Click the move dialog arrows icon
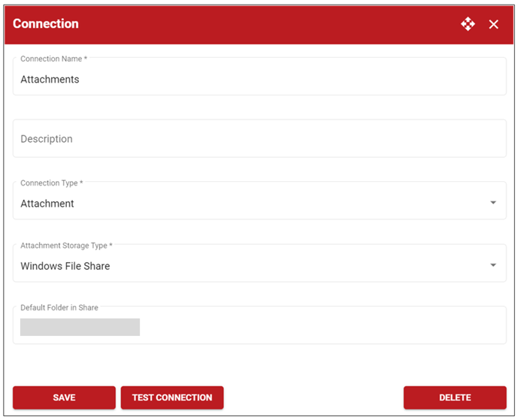This screenshot has width=517, height=420. click(x=468, y=24)
